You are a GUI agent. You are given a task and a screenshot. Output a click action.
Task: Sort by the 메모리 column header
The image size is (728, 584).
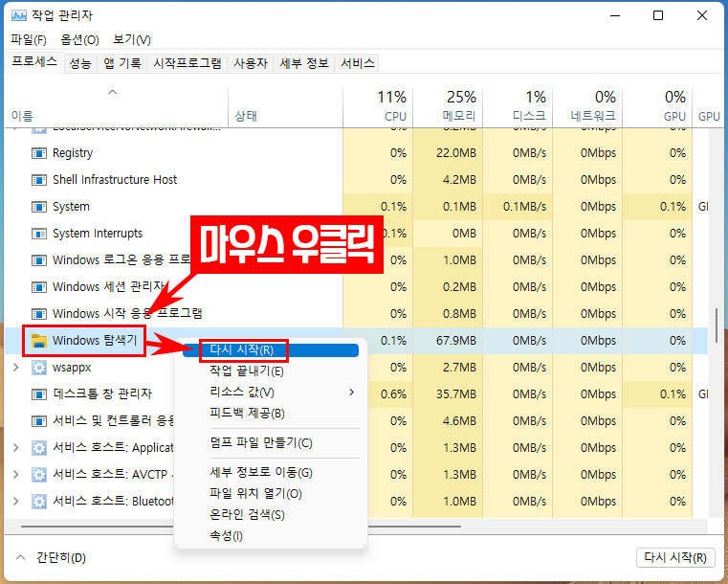click(448, 107)
